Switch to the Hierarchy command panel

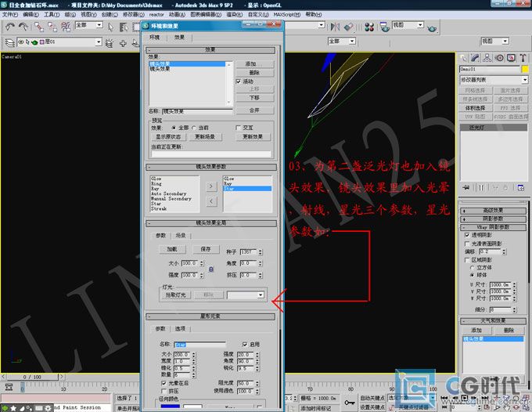tap(487, 58)
